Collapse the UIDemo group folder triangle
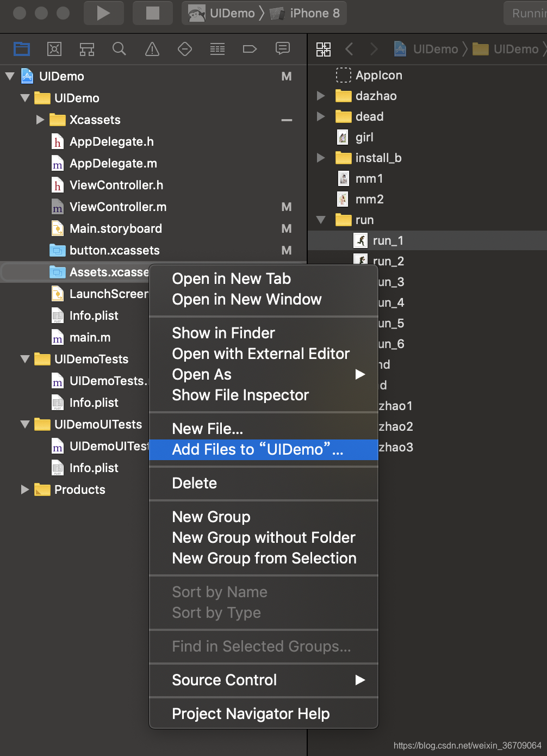The width and height of the screenshot is (547, 756). point(25,98)
